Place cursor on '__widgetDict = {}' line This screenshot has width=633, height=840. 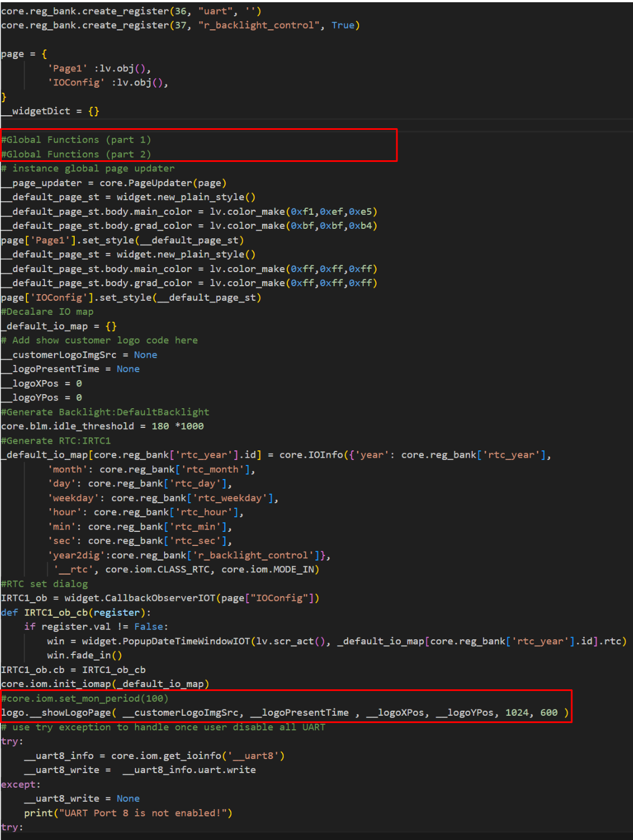click(x=49, y=111)
